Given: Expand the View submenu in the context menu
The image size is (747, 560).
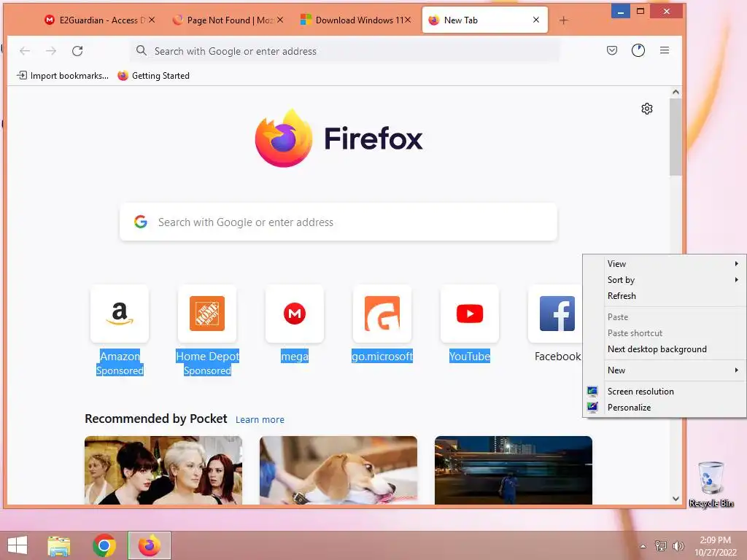Looking at the screenshot, I should [x=665, y=264].
